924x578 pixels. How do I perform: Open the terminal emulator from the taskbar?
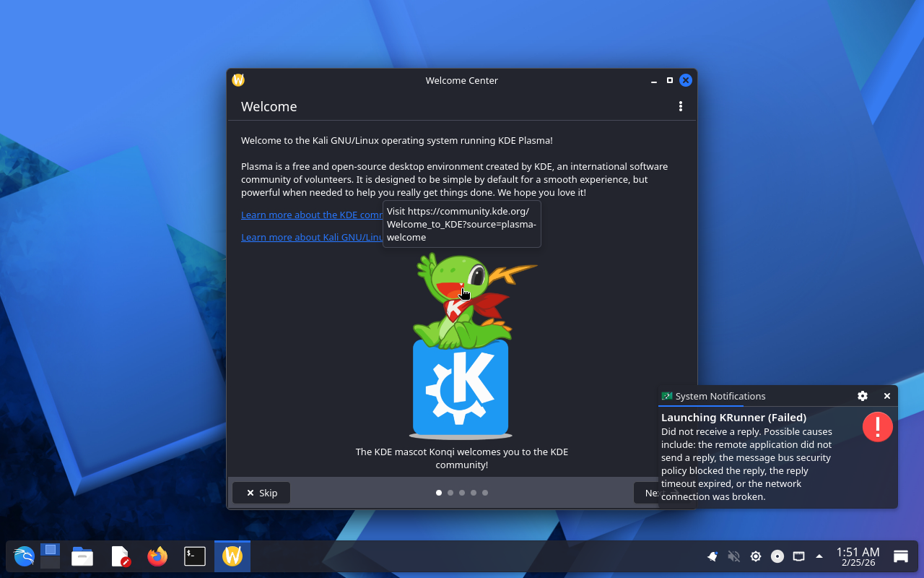pyautogui.click(x=195, y=556)
